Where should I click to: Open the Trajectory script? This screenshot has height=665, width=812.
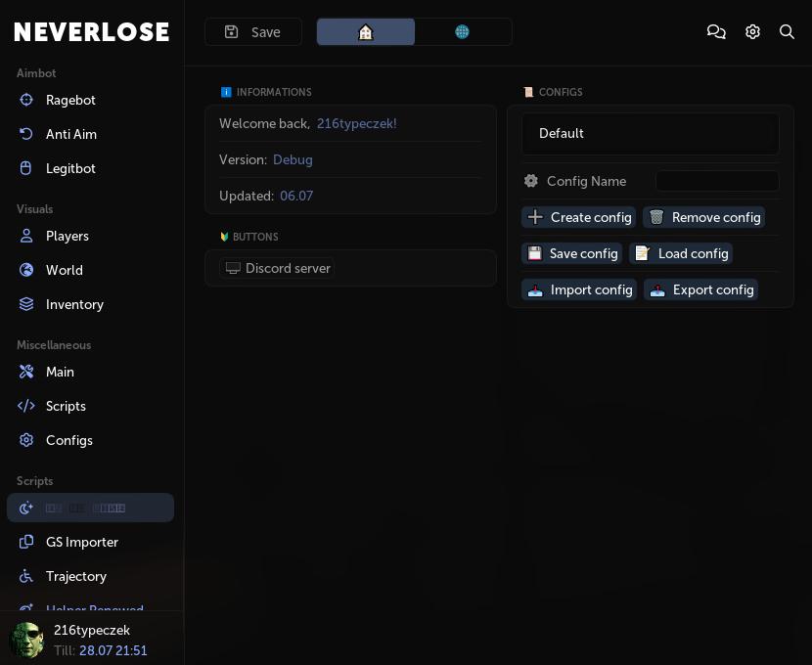[76, 576]
